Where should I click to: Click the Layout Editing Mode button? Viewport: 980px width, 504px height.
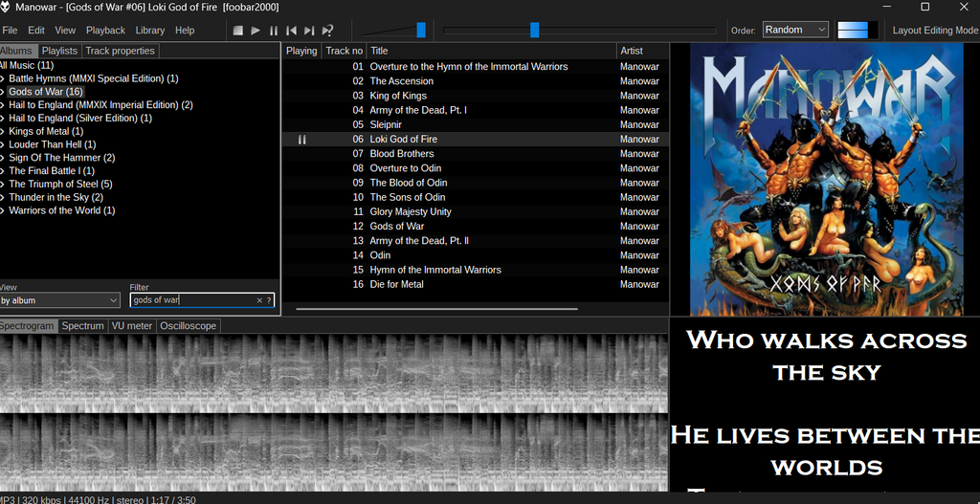(934, 31)
